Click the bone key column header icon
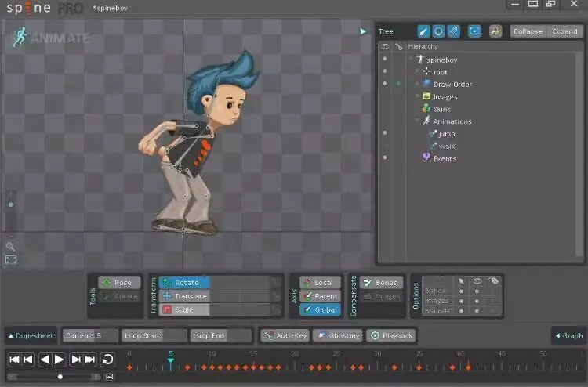Viewport: 588px width, 387px height. [x=398, y=46]
